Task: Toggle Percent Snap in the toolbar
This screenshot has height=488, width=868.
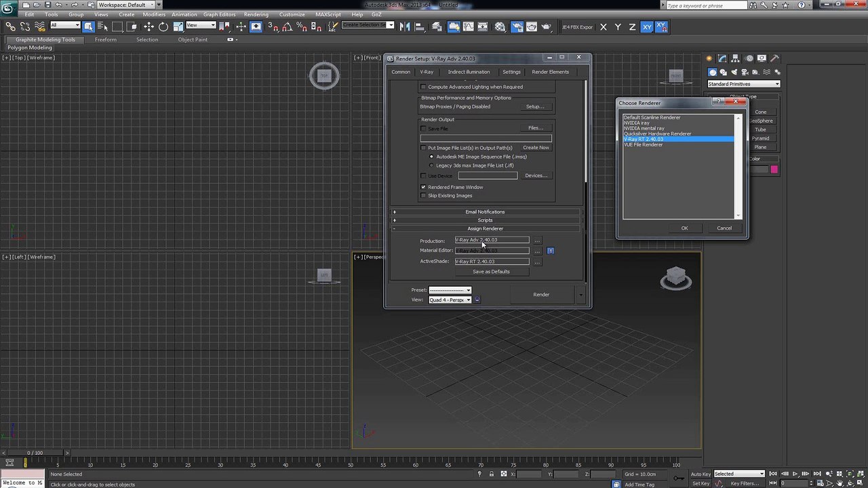Action: click(x=301, y=26)
